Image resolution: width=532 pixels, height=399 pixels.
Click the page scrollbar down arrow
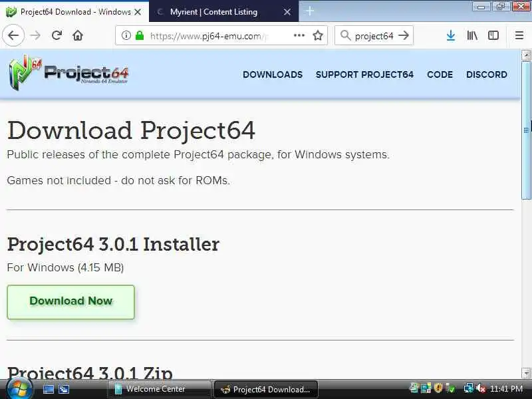point(526,373)
